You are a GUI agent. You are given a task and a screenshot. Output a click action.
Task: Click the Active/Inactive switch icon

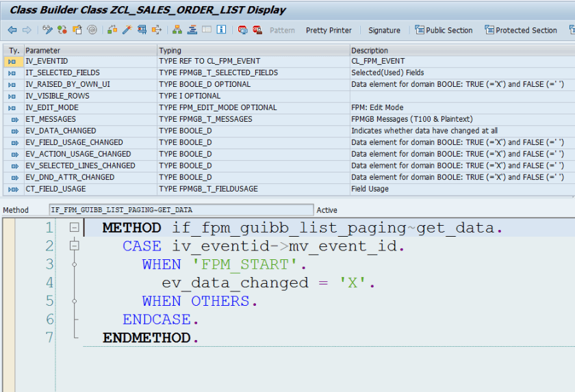click(x=62, y=30)
